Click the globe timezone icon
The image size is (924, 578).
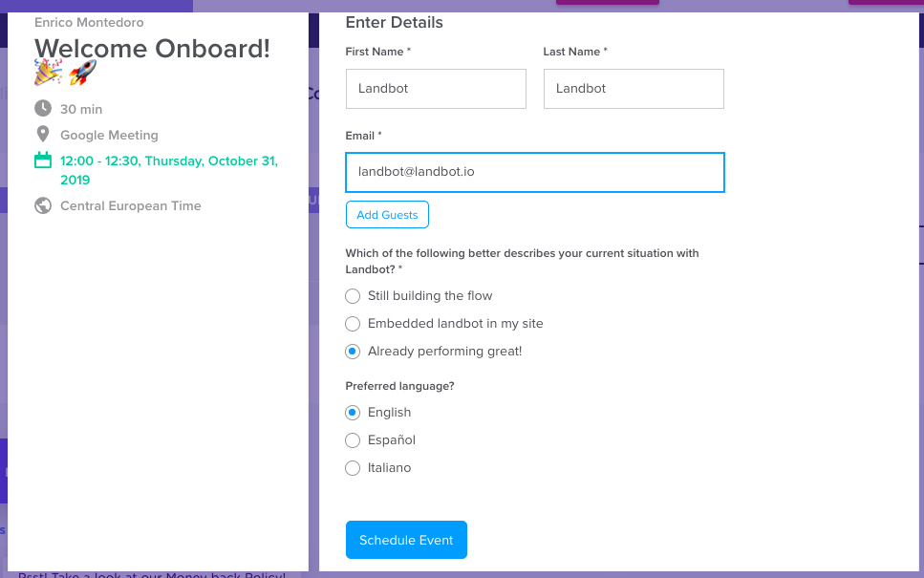point(42,205)
